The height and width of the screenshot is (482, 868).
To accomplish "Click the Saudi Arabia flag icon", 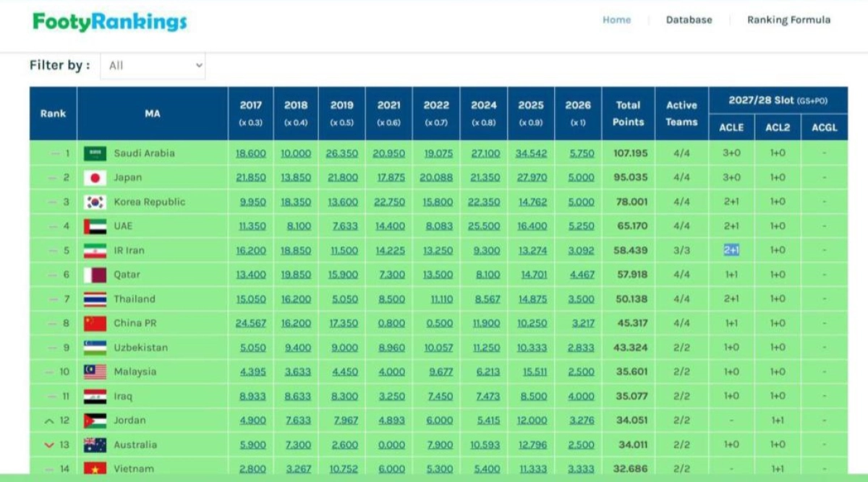I will pos(95,153).
